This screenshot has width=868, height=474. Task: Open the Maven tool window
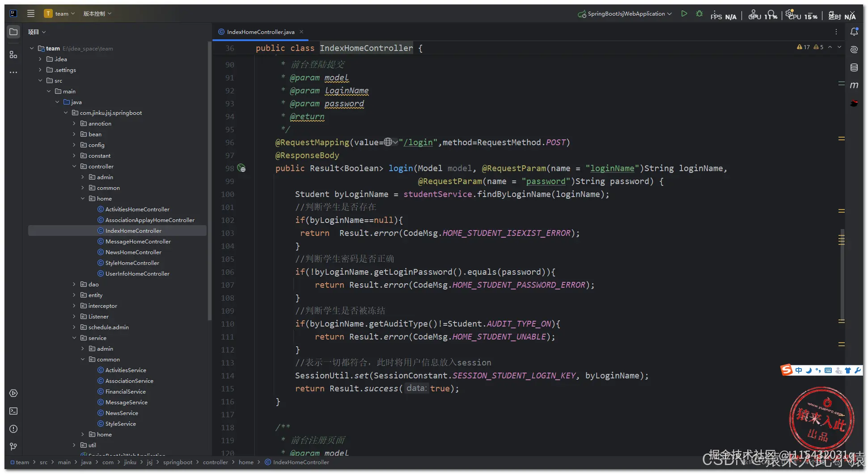coord(854,85)
